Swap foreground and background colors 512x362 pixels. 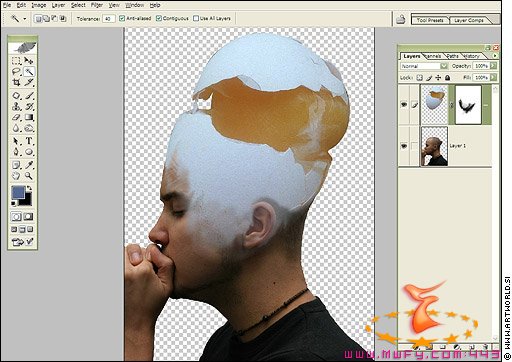click(x=29, y=188)
